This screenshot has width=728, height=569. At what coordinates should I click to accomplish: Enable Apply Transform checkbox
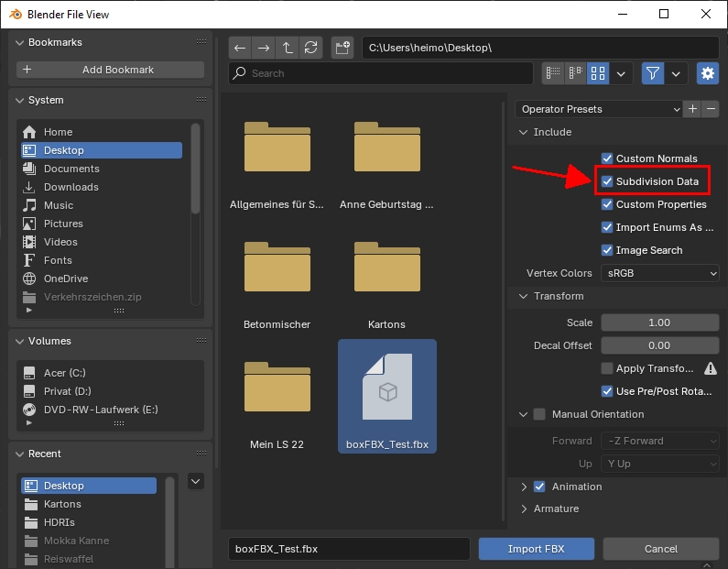coord(607,368)
